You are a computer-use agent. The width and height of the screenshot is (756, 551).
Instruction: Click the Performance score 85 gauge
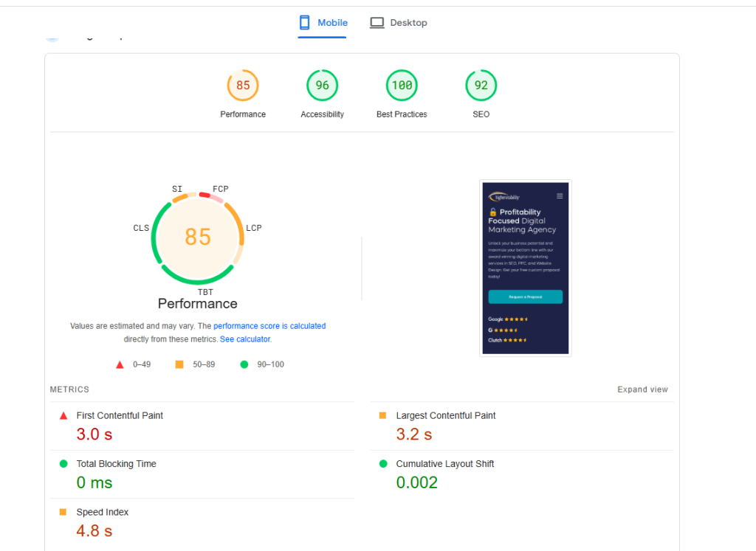pyautogui.click(x=243, y=86)
